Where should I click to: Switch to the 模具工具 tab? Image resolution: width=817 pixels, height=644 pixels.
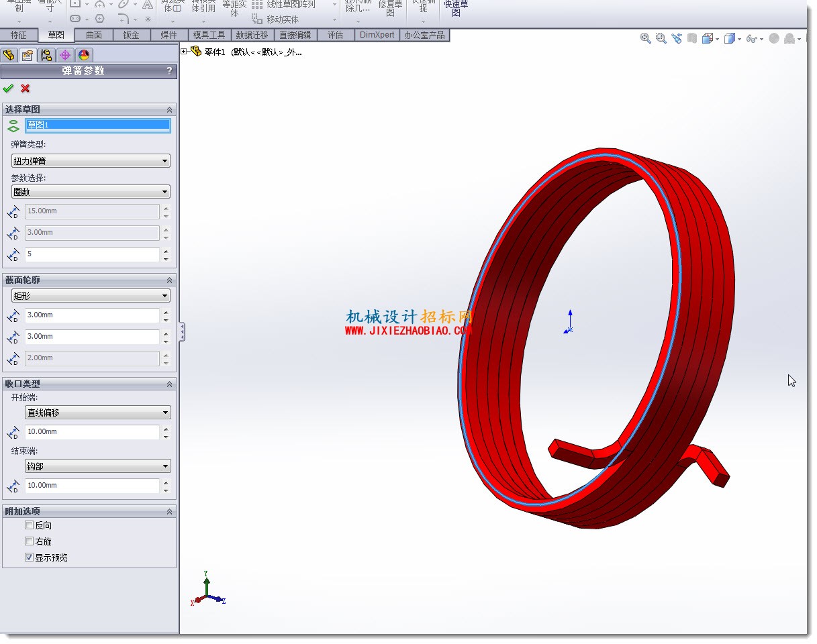(x=209, y=35)
